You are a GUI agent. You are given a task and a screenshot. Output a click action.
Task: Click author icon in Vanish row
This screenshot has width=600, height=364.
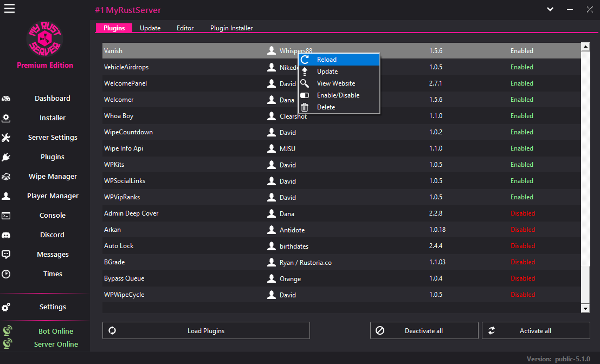(x=272, y=50)
